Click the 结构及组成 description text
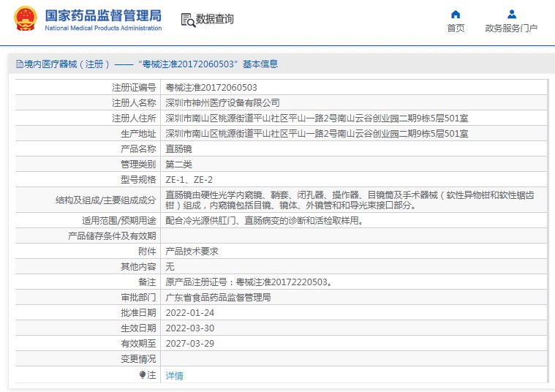 point(350,200)
